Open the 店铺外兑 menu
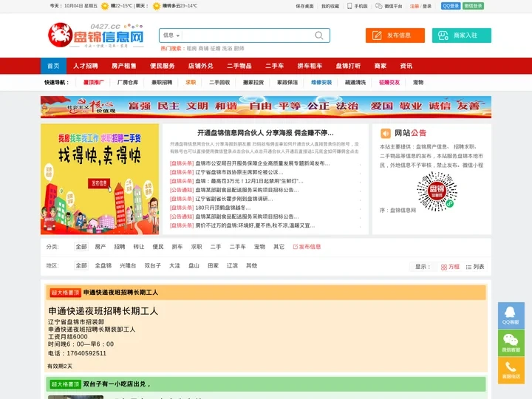532x399 pixels. [200, 66]
